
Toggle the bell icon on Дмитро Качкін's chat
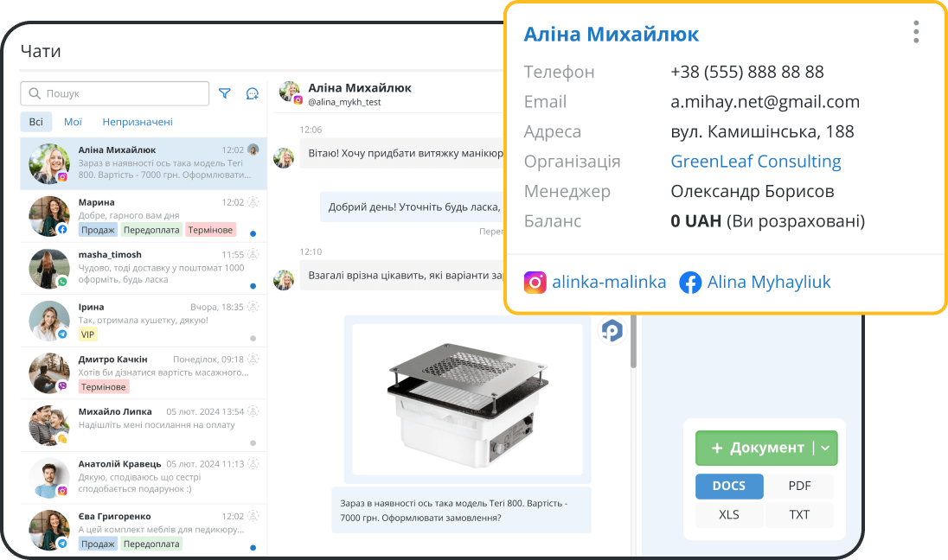tap(253, 359)
